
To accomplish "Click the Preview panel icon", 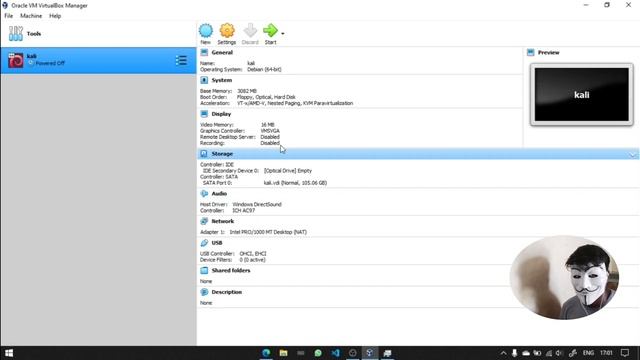I will tap(531, 52).
